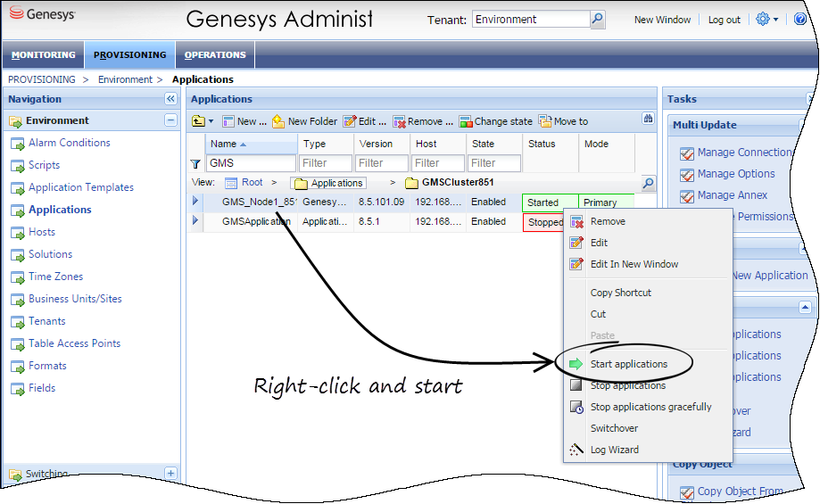Expand the Switching section
This screenshot has height=504, width=820.
click(x=170, y=473)
